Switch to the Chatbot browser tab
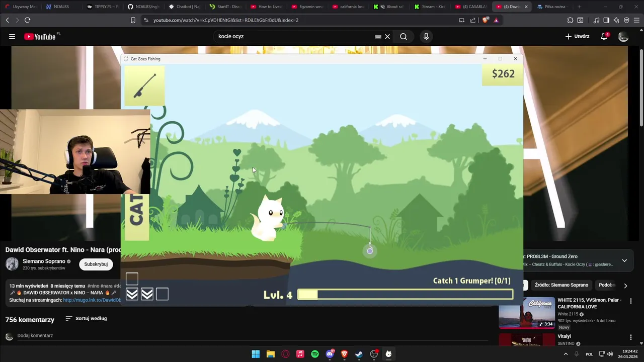This screenshot has width=644, height=362. 185,7
